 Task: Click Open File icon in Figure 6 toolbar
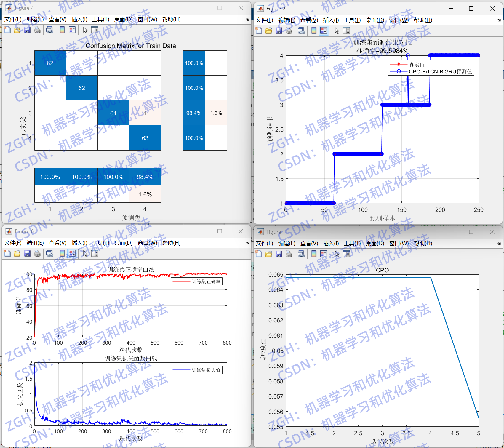(x=17, y=253)
